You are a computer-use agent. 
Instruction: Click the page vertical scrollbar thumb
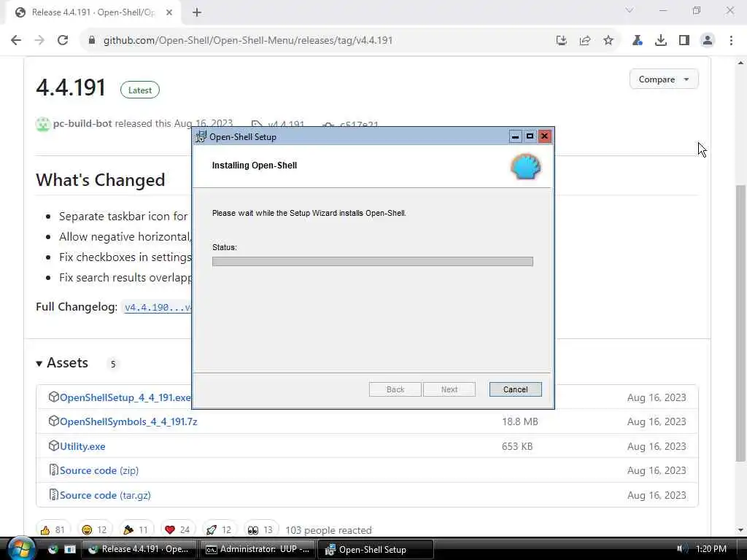tap(740, 324)
